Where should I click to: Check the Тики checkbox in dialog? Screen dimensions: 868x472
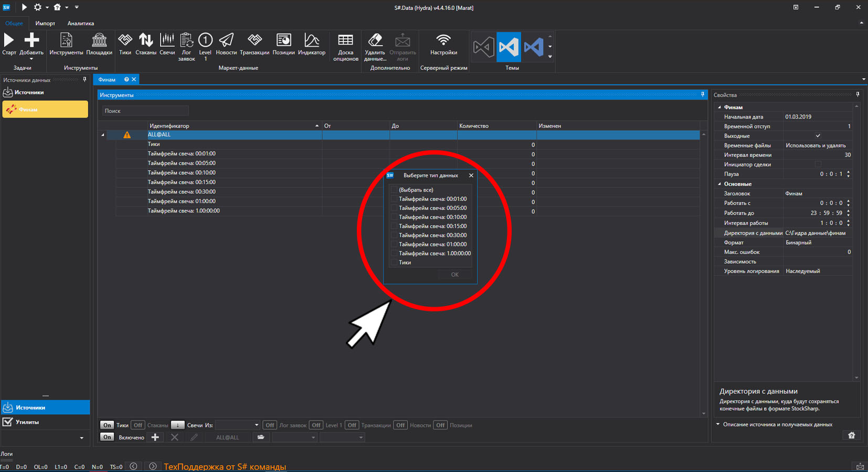pyautogui.click(x=394, y=263)
